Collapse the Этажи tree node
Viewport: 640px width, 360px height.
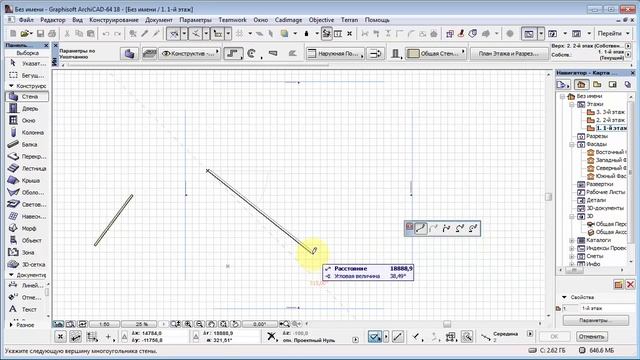pyautogui.click(x=572, y=104)
